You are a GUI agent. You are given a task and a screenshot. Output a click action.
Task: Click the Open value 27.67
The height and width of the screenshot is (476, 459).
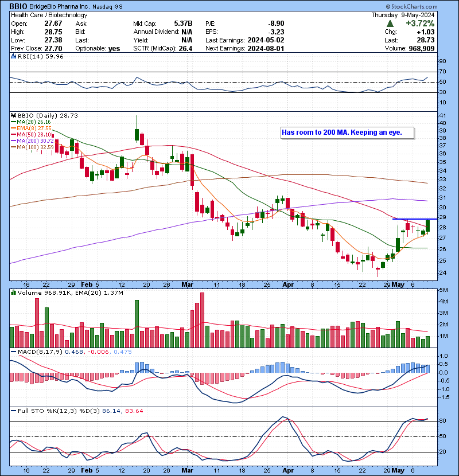(x=53, y=24)
